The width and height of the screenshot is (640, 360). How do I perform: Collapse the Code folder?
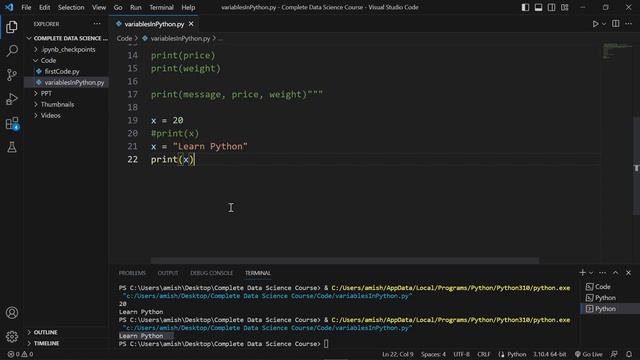(67, 60)
